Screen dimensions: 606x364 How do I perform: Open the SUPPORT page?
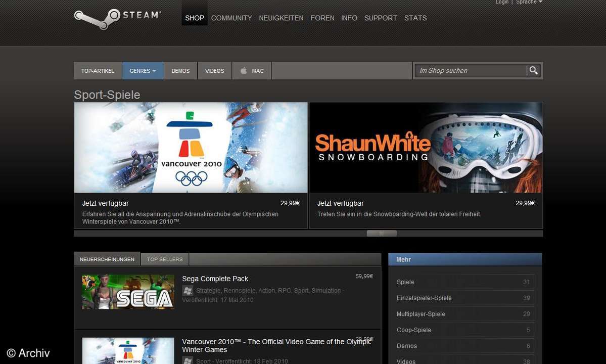click(380, 18)
